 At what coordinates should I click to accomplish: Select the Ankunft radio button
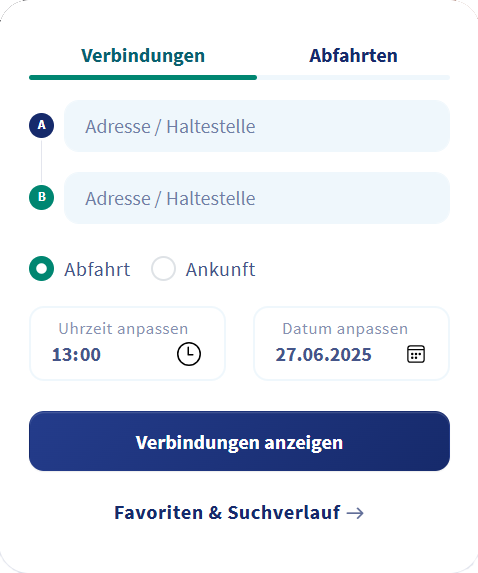163,269
